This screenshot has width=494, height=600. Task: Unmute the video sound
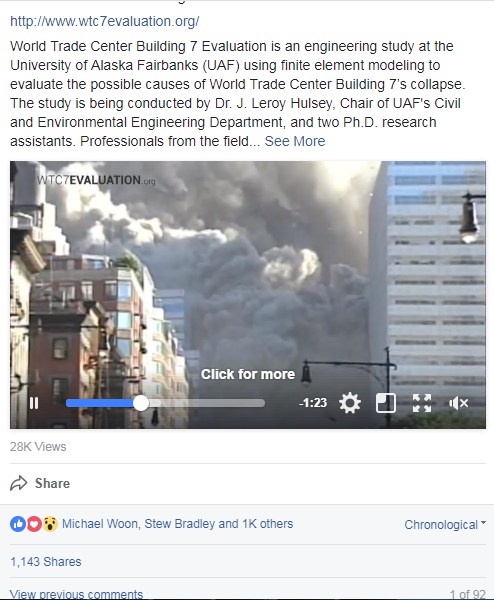point(458,403)
